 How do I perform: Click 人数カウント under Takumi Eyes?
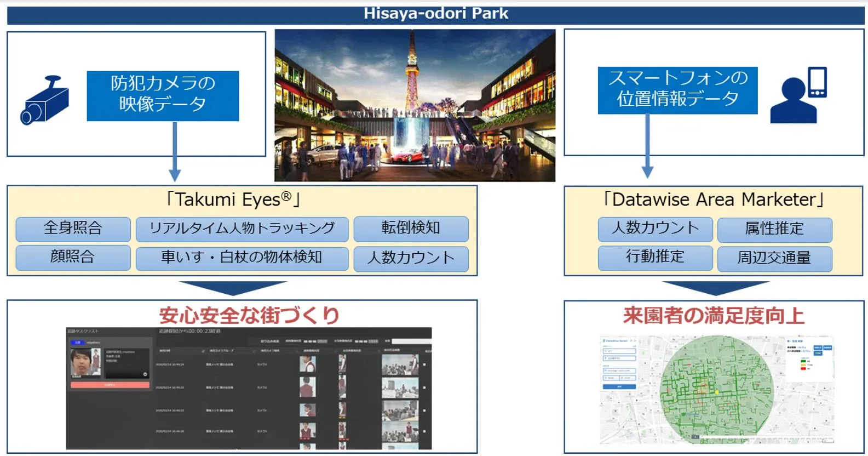coord(411,258)
